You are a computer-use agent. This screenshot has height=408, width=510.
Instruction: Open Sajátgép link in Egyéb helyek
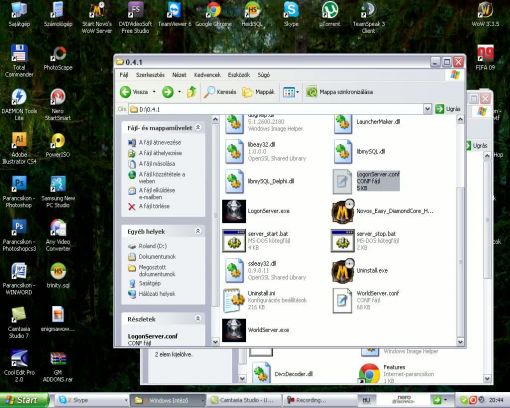point(150,283)
